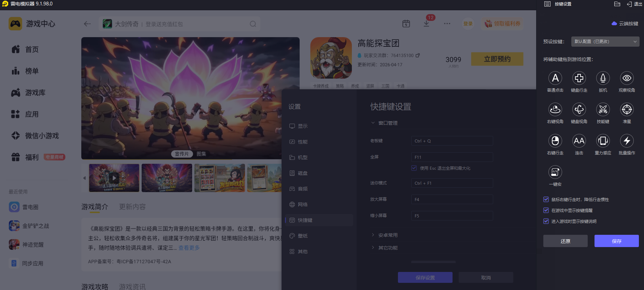Select the 连击 repeated tap key icon

point(579,141)
